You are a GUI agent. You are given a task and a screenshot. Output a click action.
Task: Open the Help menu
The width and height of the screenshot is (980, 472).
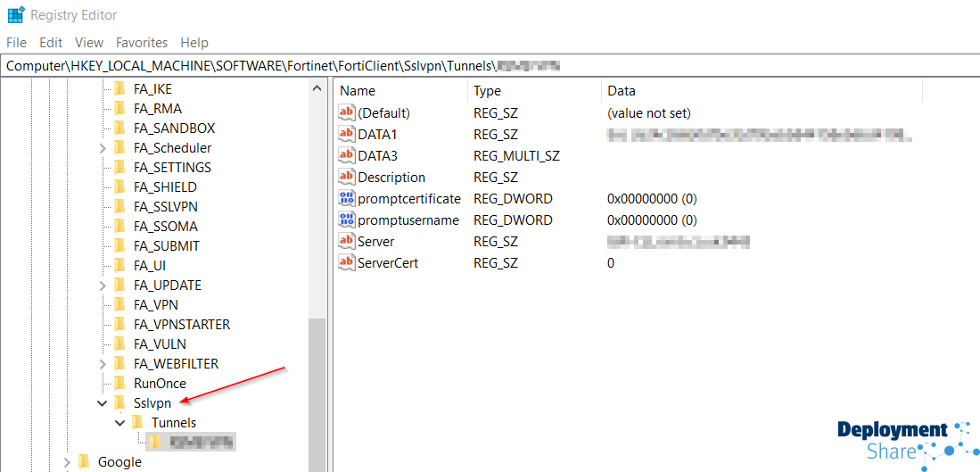pyautogui.click(x=194, y=43)
